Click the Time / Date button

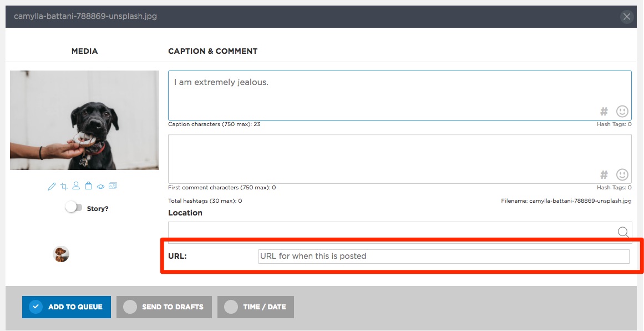(256, 307)
